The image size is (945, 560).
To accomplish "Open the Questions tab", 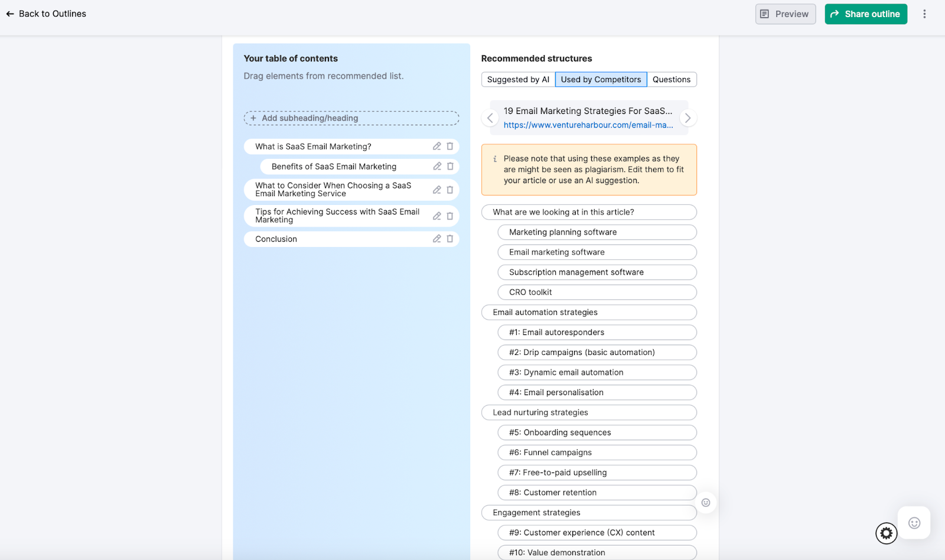I will point(672,80).
